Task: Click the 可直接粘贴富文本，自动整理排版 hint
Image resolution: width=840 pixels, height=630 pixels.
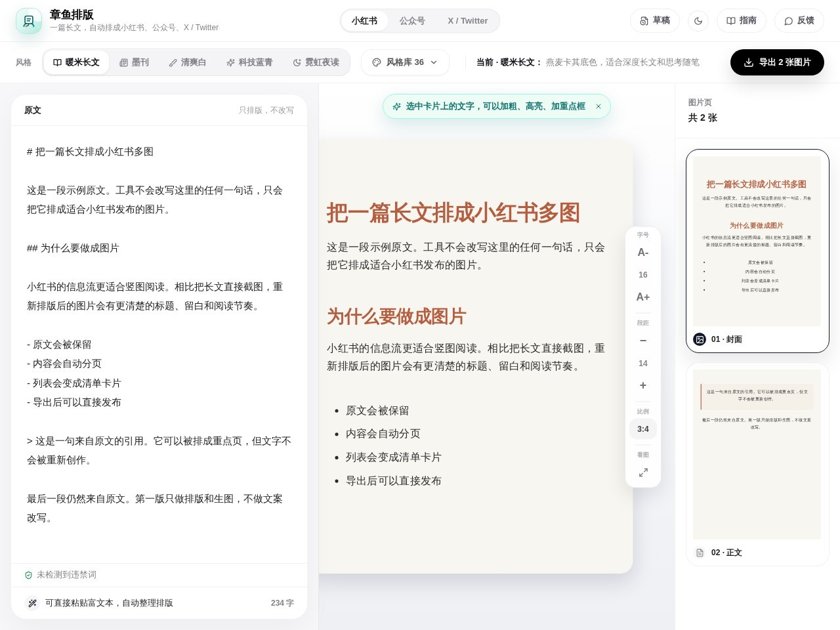Action: tap(109, 603)
